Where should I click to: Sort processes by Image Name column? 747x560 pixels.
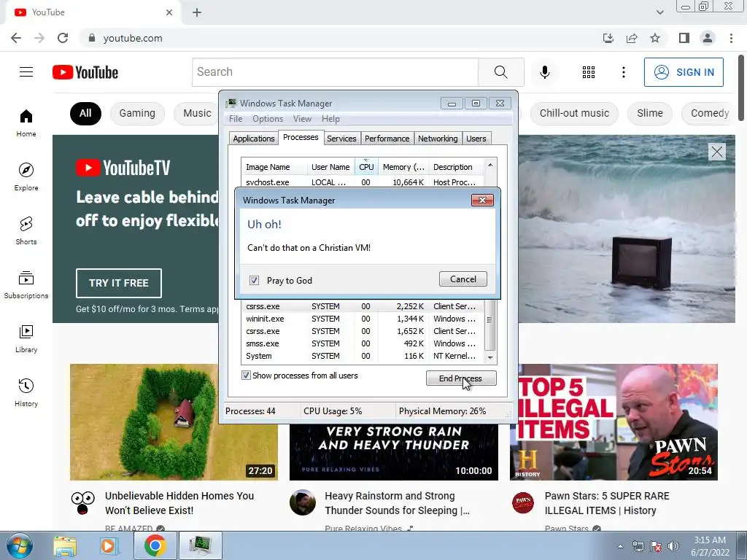[274, 167]
